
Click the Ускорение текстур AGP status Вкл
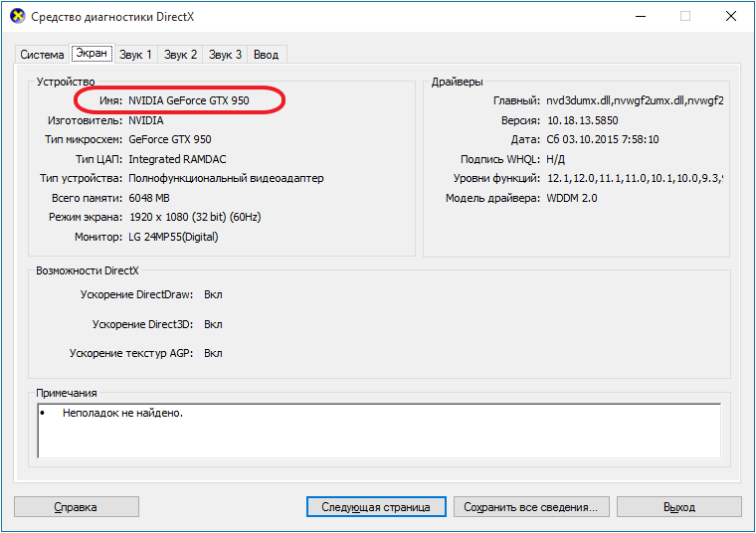tap(213, 353)
